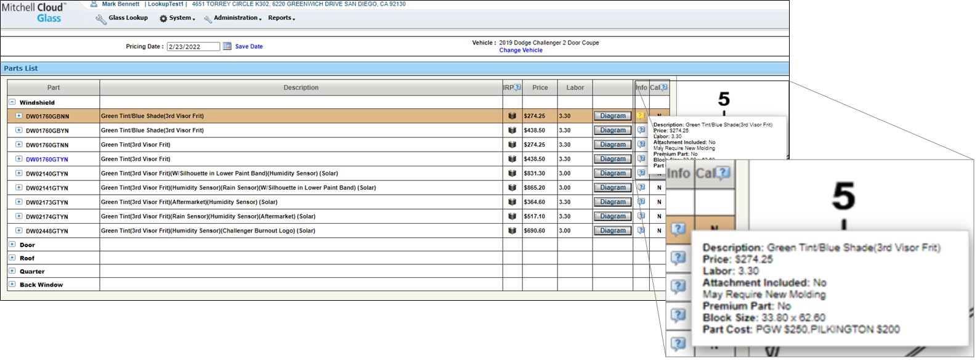Click the Glass Lookup wrench icon
Screen dimensions: 980x363
click(101, 19)
